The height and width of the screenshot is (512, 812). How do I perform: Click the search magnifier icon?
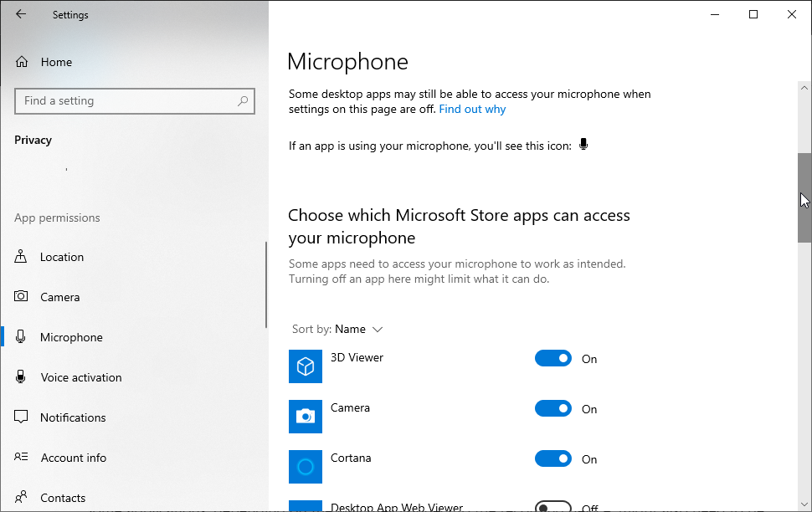tap(243, 101)
